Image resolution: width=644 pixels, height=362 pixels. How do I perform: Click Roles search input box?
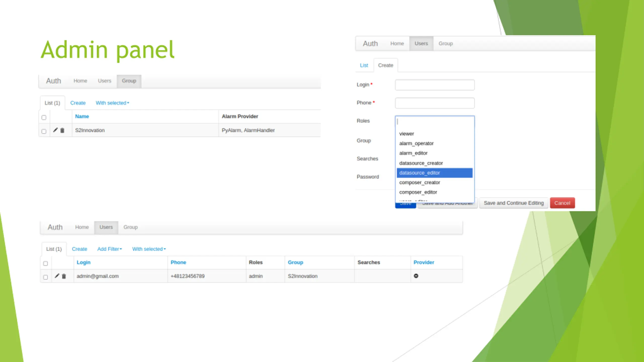pos(435,122)
